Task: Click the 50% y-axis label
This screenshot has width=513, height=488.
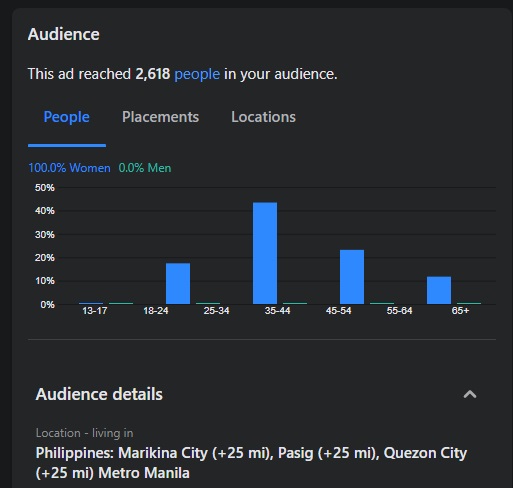Action: 45,188
